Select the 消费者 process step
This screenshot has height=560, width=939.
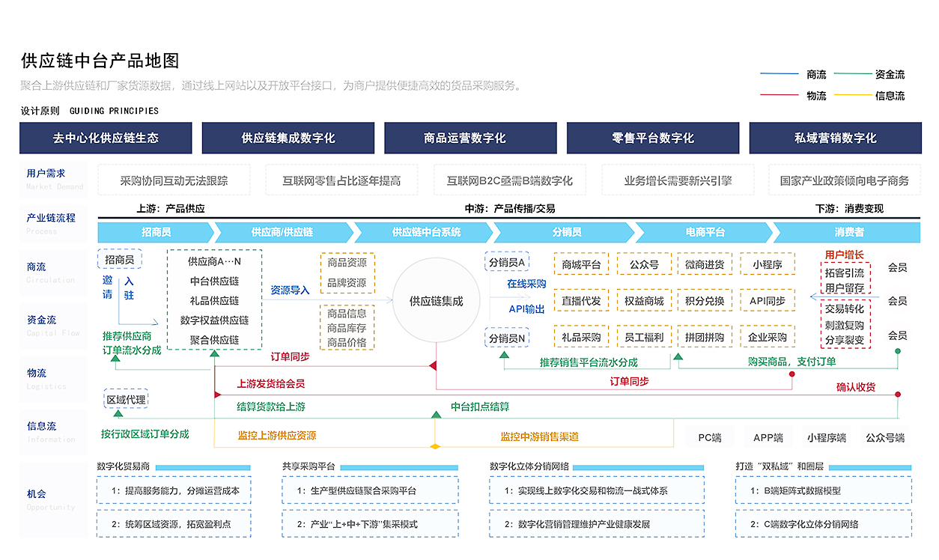point(848,232)
